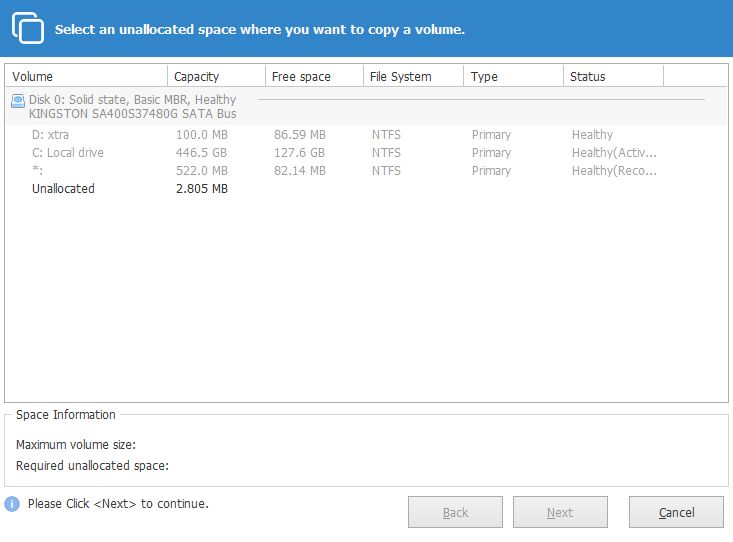The image size is (733, 542).
Task: Select the C: Local drive row
Action: point(366,152)
